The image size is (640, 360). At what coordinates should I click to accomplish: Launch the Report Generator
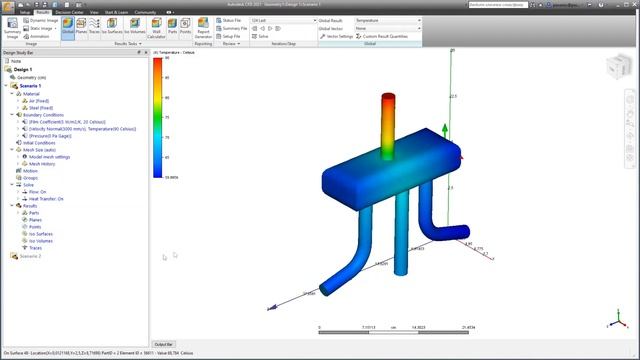pyautogui.click(x=203, y=28)
